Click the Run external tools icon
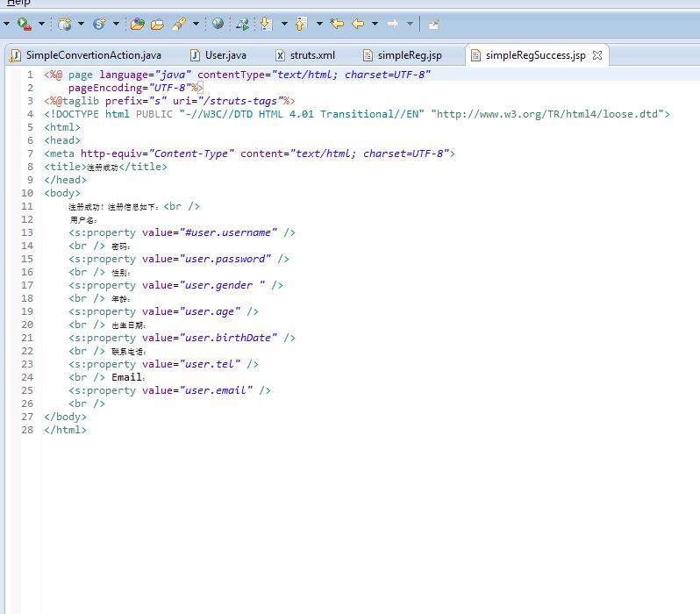Screen dimensions: 700x614 pos(24,24)
